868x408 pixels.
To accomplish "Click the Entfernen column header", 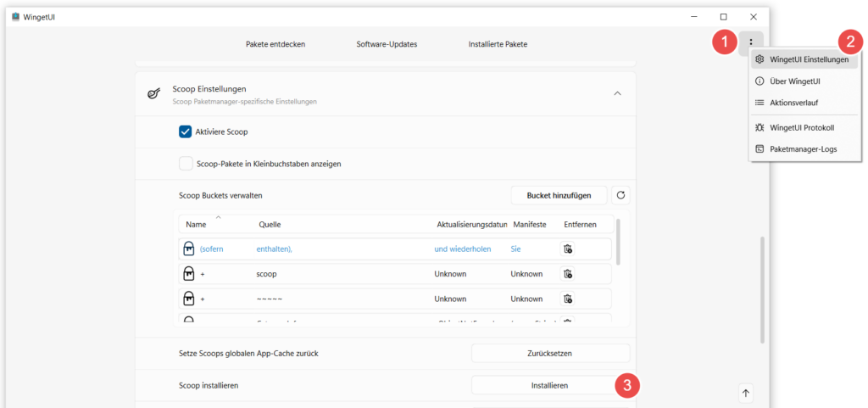I will (580, 225).
